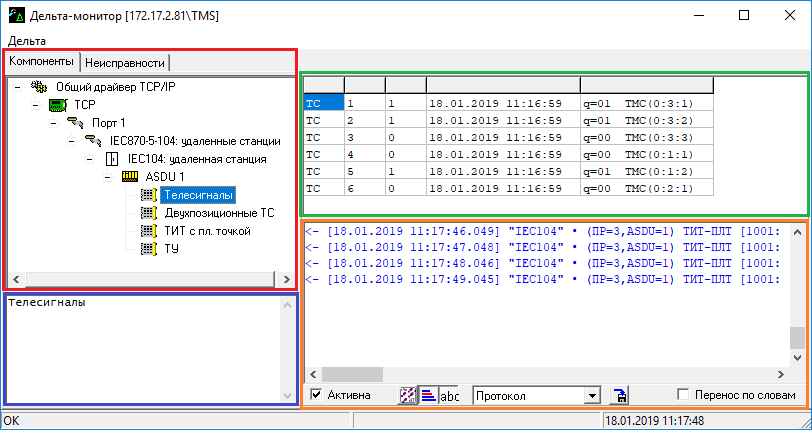Uncheck the Активна checkbox
Viewport: 812px width, 430px height.
point(317,395)
